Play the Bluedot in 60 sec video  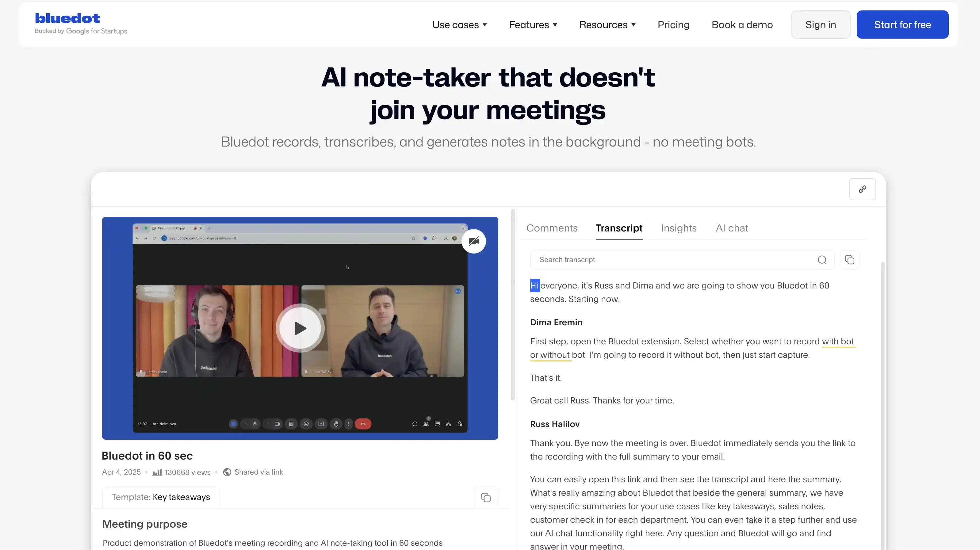pos(300,328)
